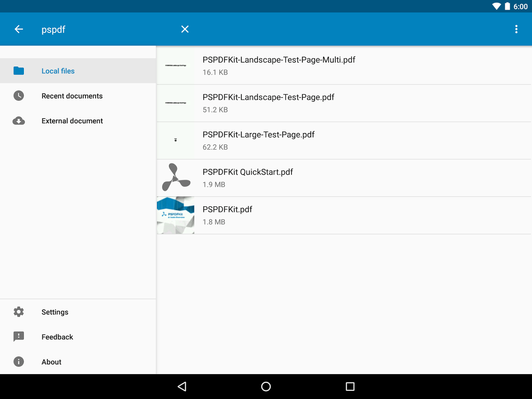The width and height of the screenshot is (532, 399).
Task: Clear the search text with the X icon
Action: [185, 29]
